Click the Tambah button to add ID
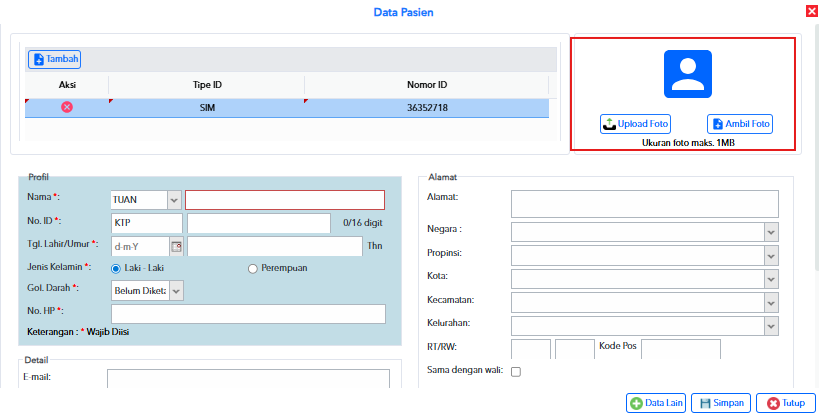The height and width of the screenshot is (418, 819). [x=54, y=59]
